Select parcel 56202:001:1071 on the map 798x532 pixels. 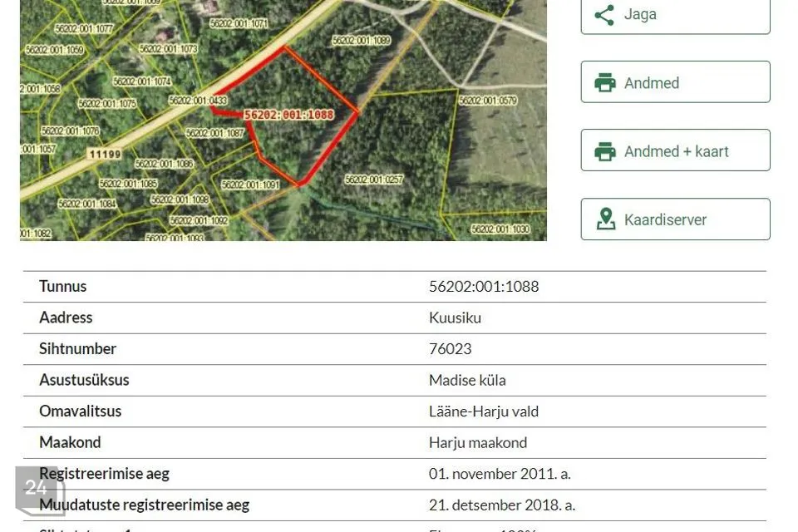tap(239, 23)
